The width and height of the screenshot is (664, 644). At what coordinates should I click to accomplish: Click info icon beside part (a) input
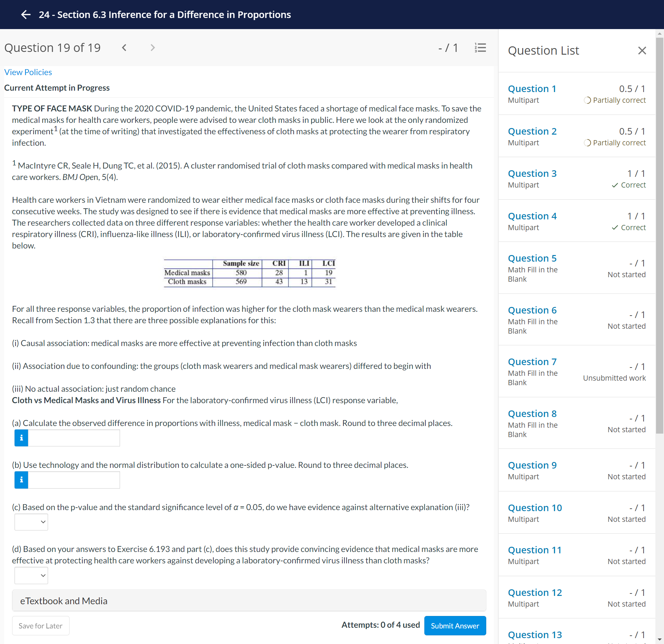click(x=21, y=438)
